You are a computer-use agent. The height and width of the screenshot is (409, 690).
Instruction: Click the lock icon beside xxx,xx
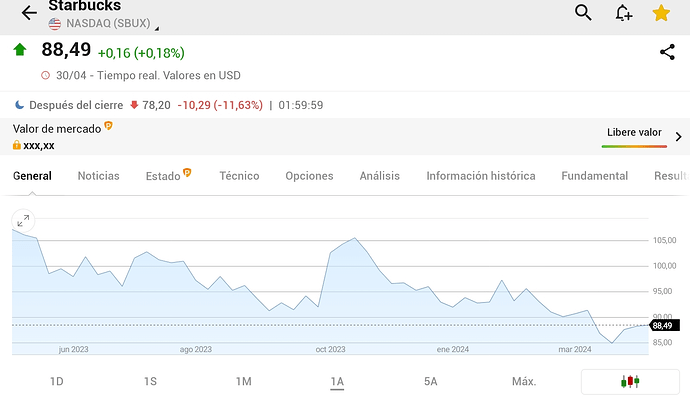(17, 145)
